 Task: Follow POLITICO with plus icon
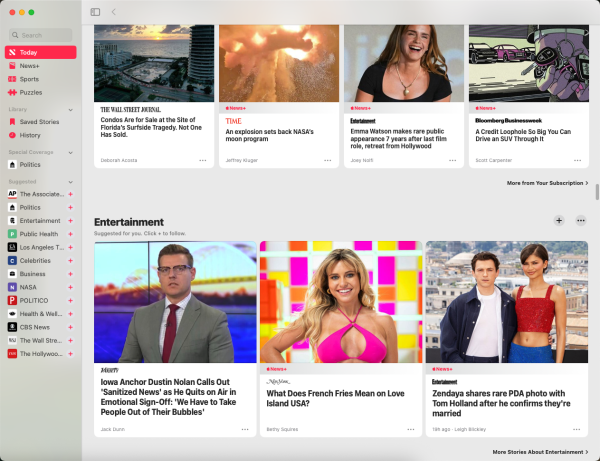click(70, 301)
